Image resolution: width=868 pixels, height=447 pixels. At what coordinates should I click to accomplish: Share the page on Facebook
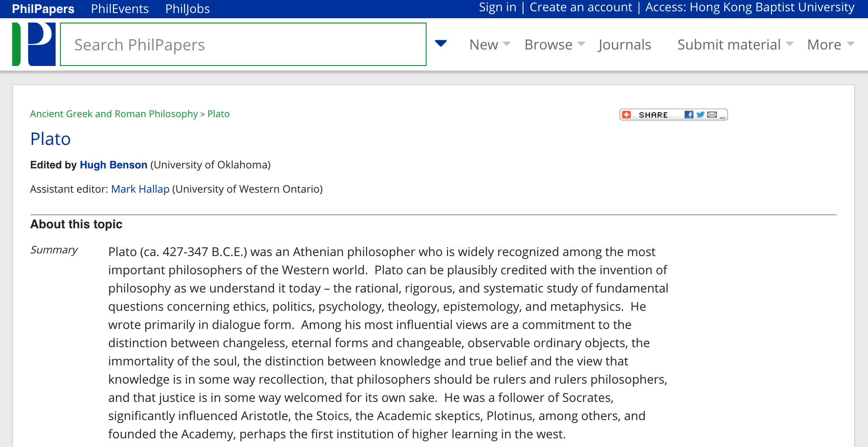(x=689, y=115)
